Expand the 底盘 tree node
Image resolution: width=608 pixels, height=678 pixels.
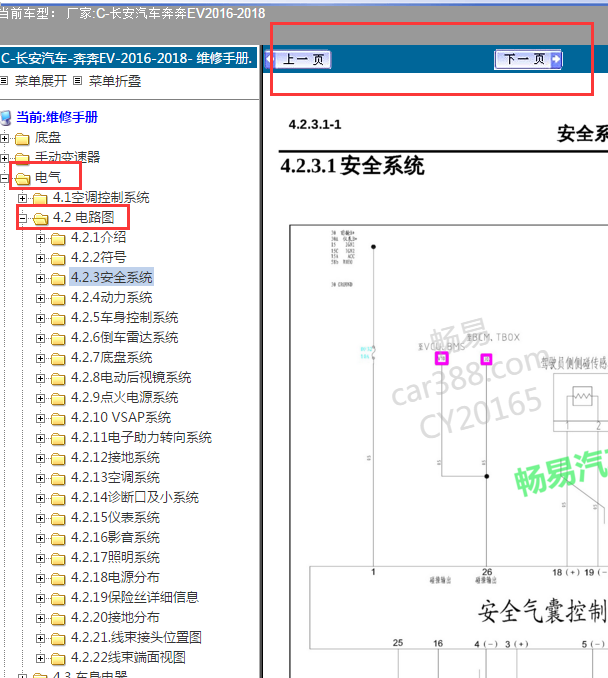pos(4,138)
